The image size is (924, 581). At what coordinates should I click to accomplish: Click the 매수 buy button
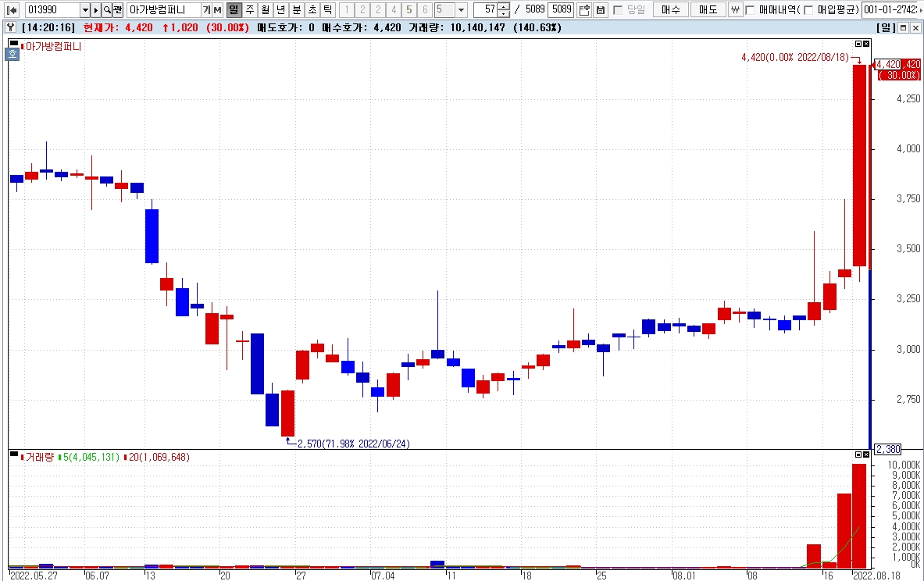click(671, 9)
